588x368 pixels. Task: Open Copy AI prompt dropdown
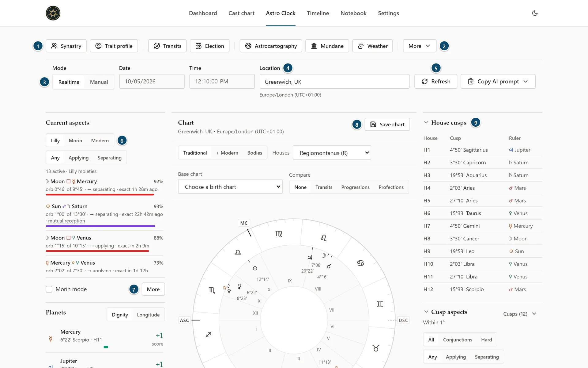pos(498,82)
